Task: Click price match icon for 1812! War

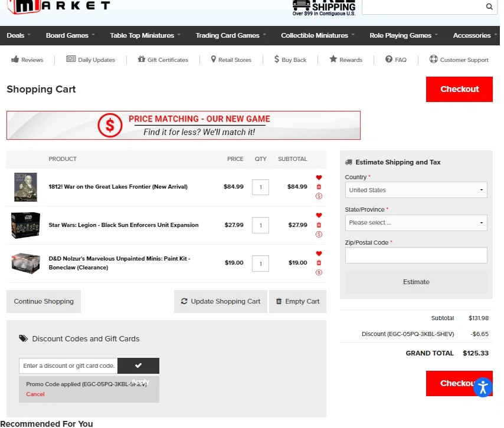Action: pyautogui.click(x=319, y=196)
